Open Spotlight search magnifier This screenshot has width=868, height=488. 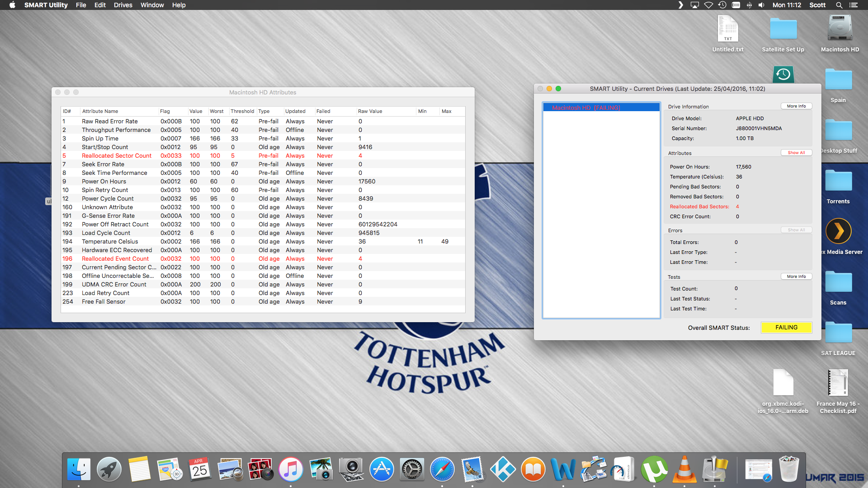(839, 5)
